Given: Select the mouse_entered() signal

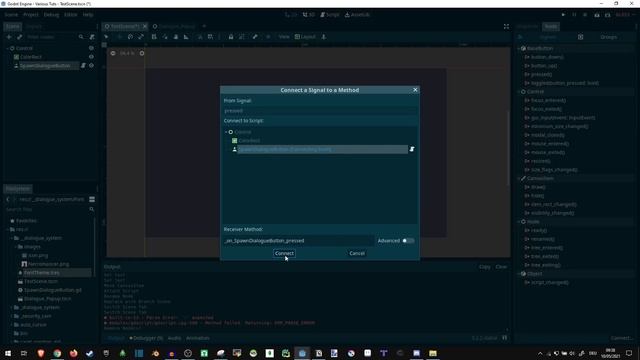Looking at the screenshot, I should click(549, 144).
